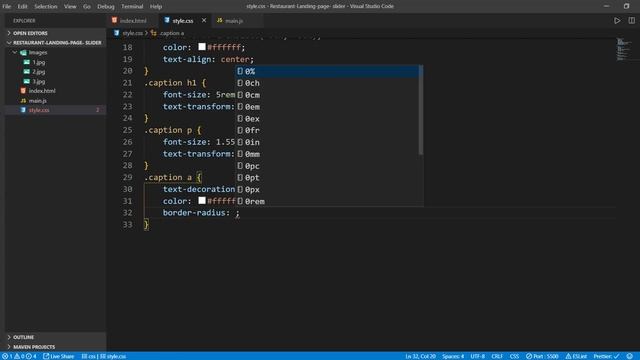Viewport: 640px width, 360px height.
Task: Open index.html in the explorer tree
Action: pos(55,91)
